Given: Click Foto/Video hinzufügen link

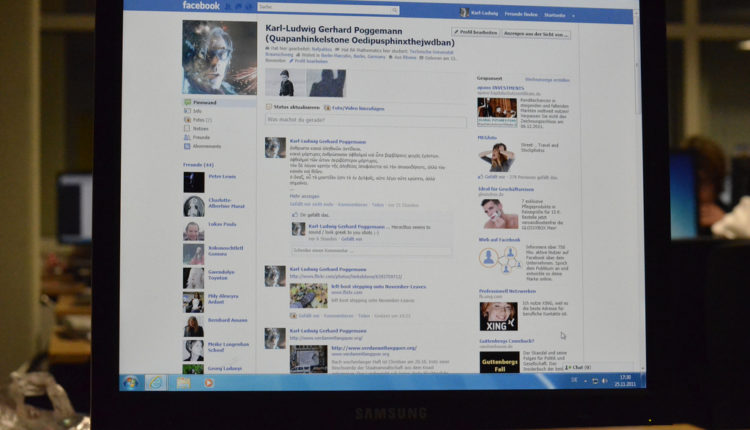Looking at the screenshot, I should [354, 109].
